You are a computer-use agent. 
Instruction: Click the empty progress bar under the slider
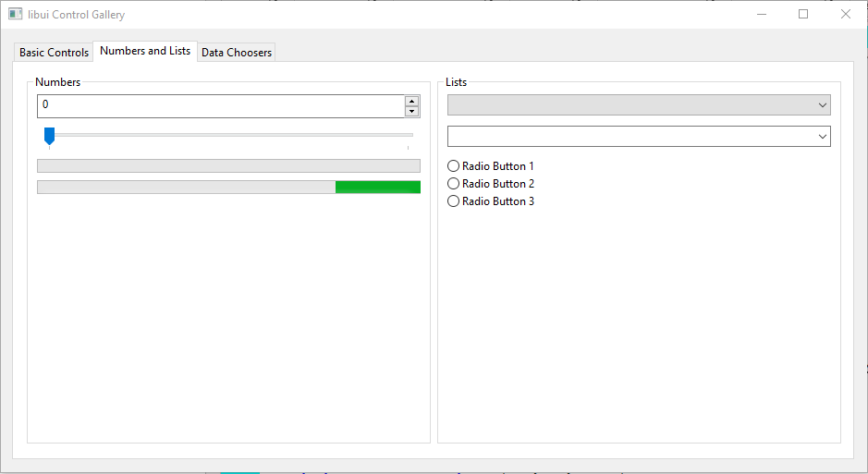pos(228,166)
